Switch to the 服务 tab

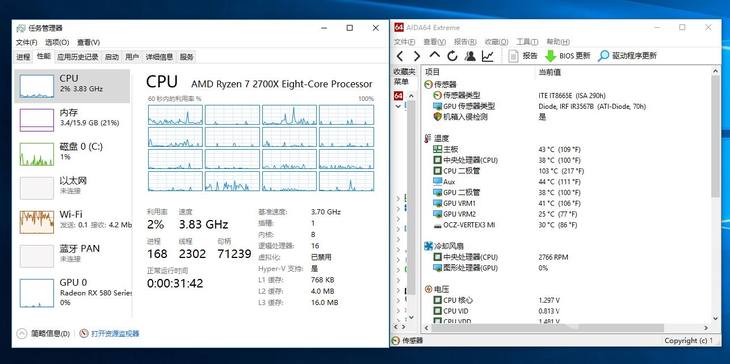tap(187, 57)
